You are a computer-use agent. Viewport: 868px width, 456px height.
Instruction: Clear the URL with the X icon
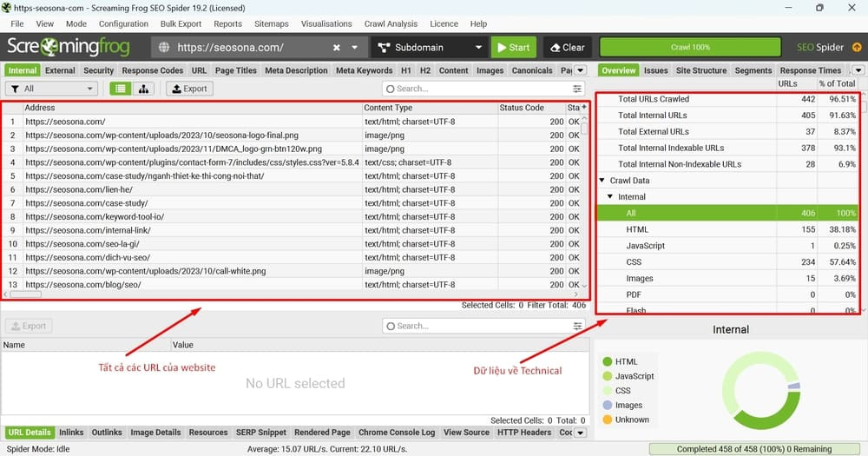tap(337, 48)
